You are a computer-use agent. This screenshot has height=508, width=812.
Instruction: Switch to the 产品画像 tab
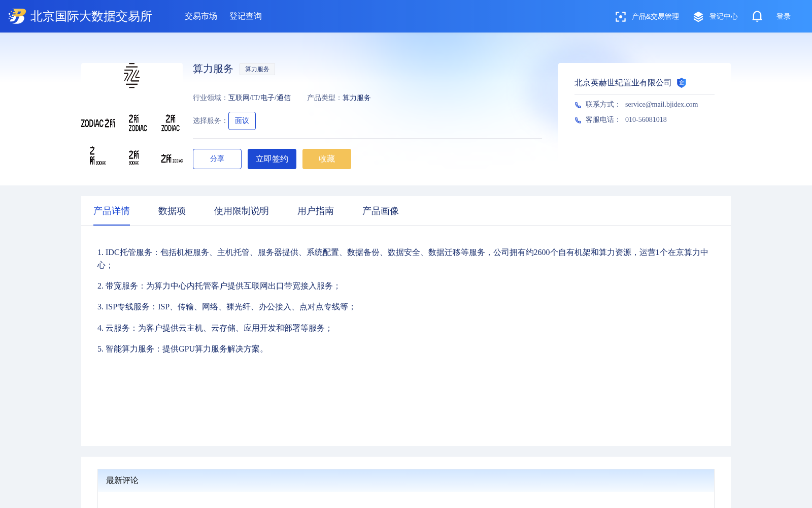click(x=381, y=211)
